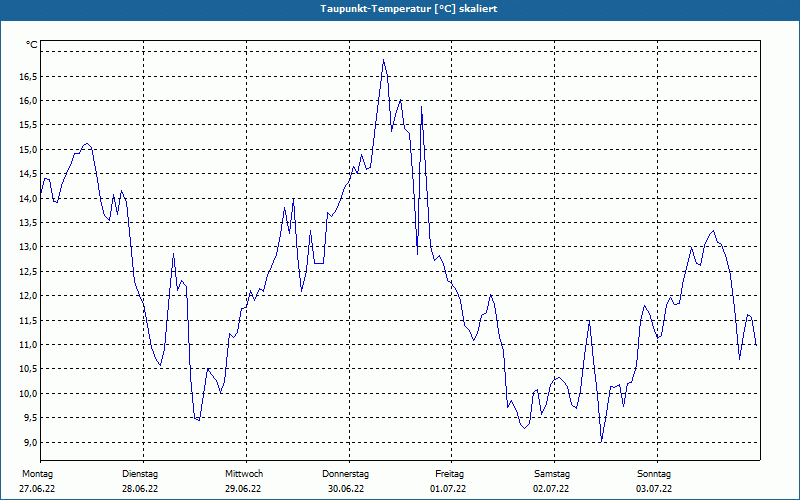The image size is (800, 500).
Task: Select the 14,0 y-axis label
Action: coord(28,198)
